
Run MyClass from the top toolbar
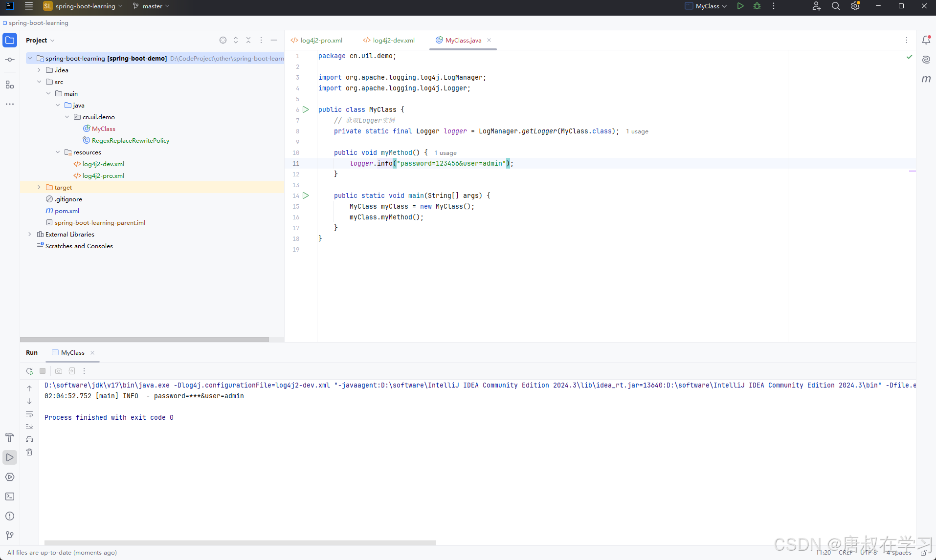tap(740, 6)
